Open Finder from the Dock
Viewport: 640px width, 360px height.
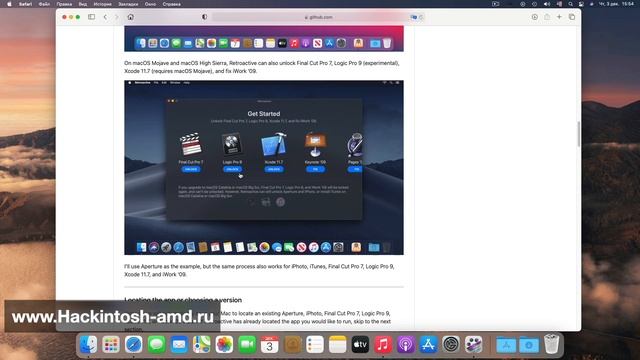point(88,344)
